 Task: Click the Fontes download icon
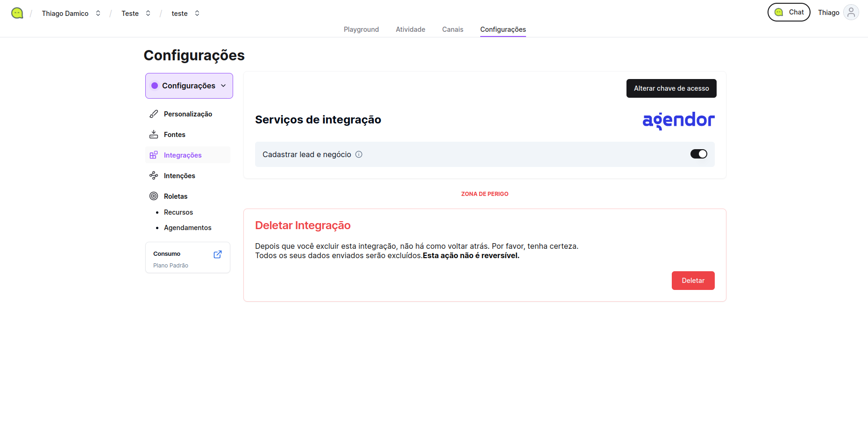click(154, 135)
